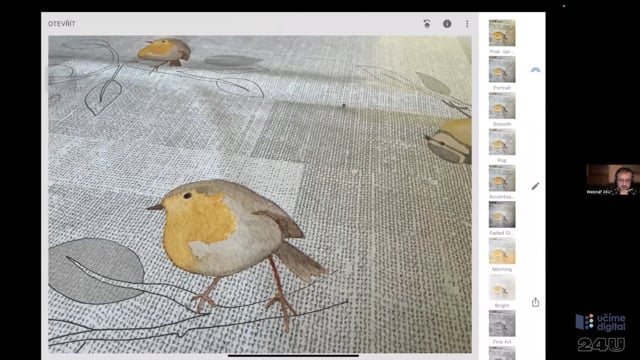Tap the robin photo in the editor canvas
The image size is (640, 360).
[x=260, y=194]
